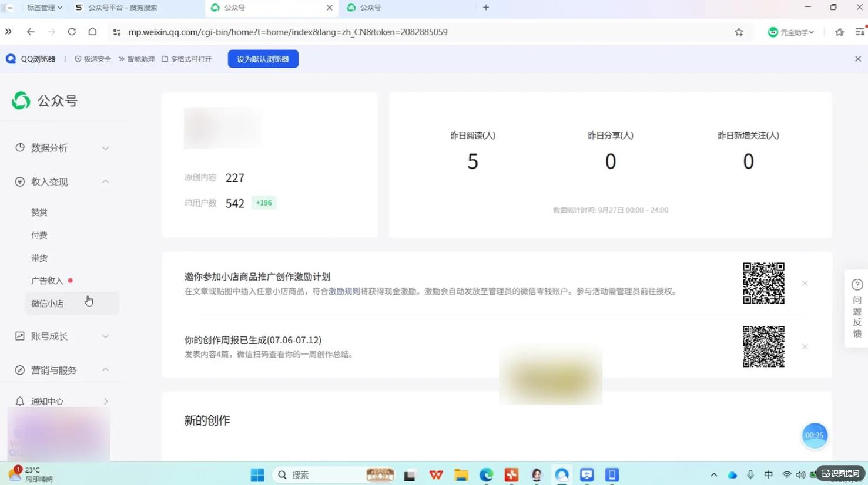Open the 通知中心 arrow
Image resolution: width=868 pixels, height=485 pixels.
pyautogui.click(x=106, y=402)
